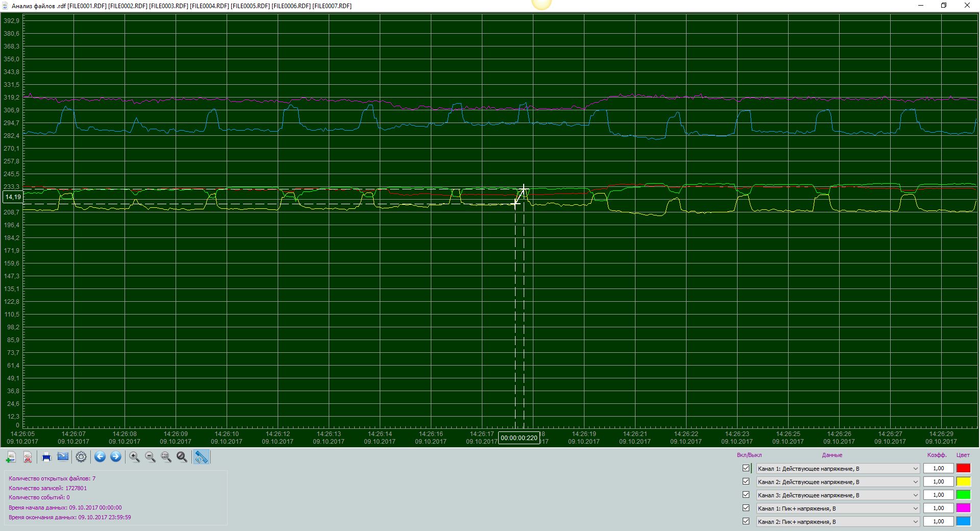Click the remove file icon with red cross
The image size is (980, 531).
pyautogui.click(x=28, y=457)
